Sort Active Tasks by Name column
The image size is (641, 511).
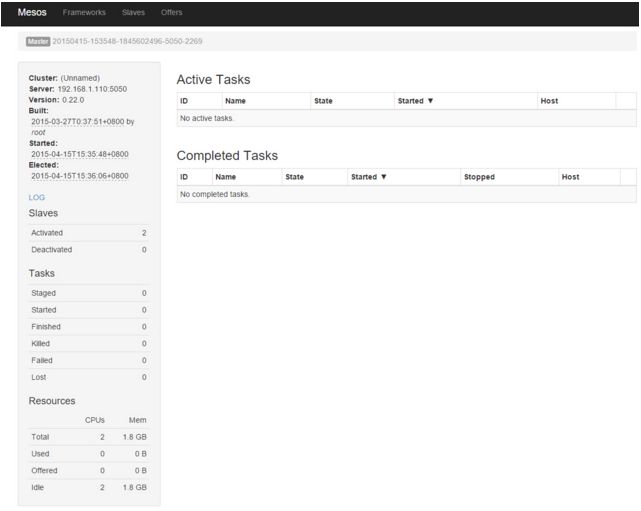coord(235,101)
